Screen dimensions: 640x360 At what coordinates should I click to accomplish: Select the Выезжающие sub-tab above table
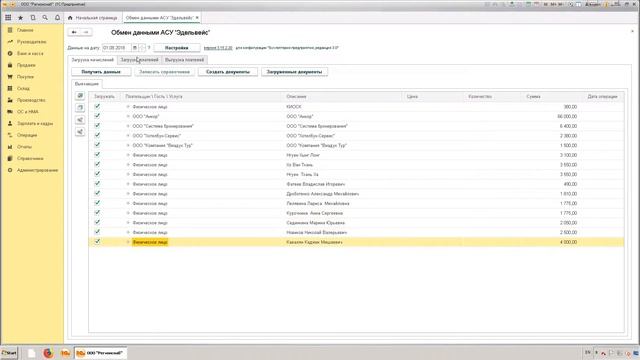pos(87,84)
